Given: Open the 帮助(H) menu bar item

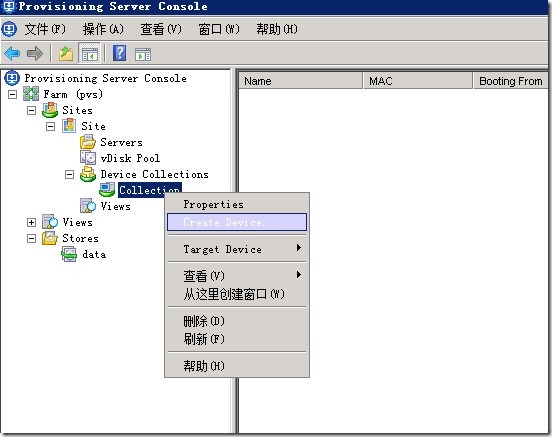Looking at the screenshot, I should (277, 29).
